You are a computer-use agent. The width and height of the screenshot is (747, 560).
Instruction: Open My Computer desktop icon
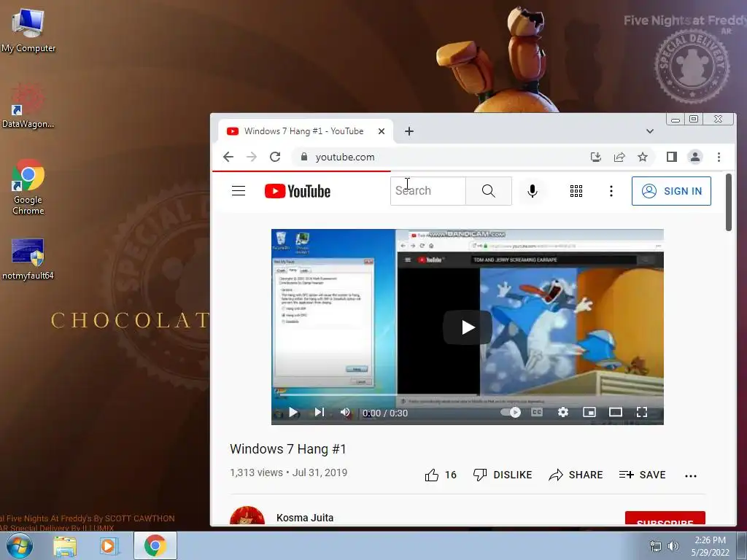(x=28, y=30)
